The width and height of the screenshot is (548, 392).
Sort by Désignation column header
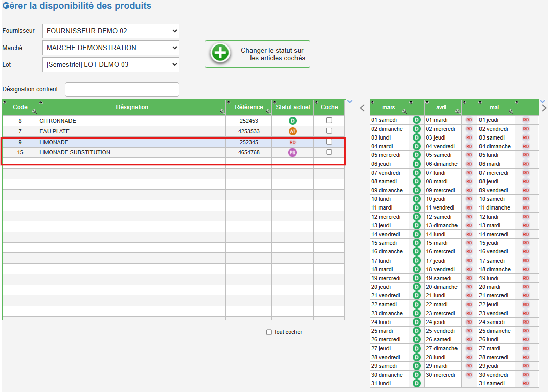132,107
